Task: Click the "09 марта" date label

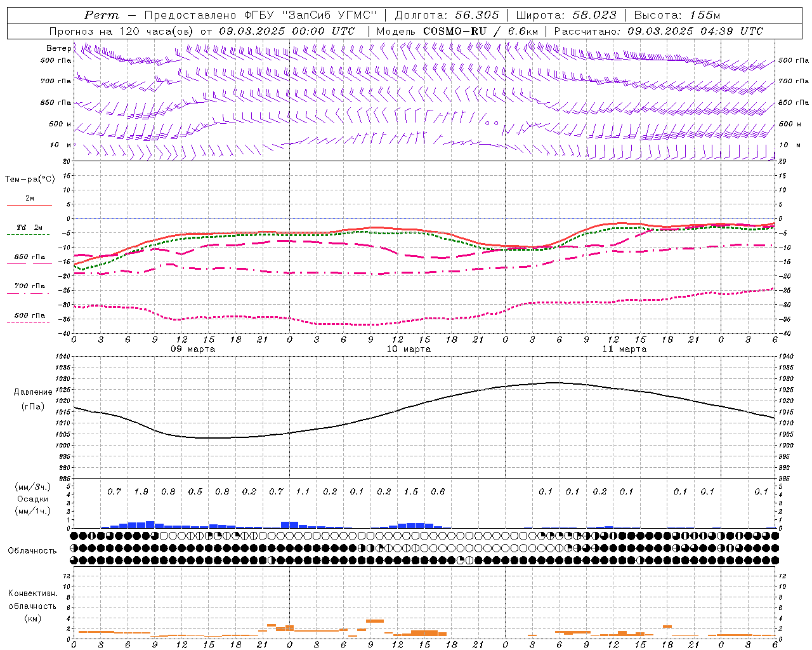Action: coord(193,349)
